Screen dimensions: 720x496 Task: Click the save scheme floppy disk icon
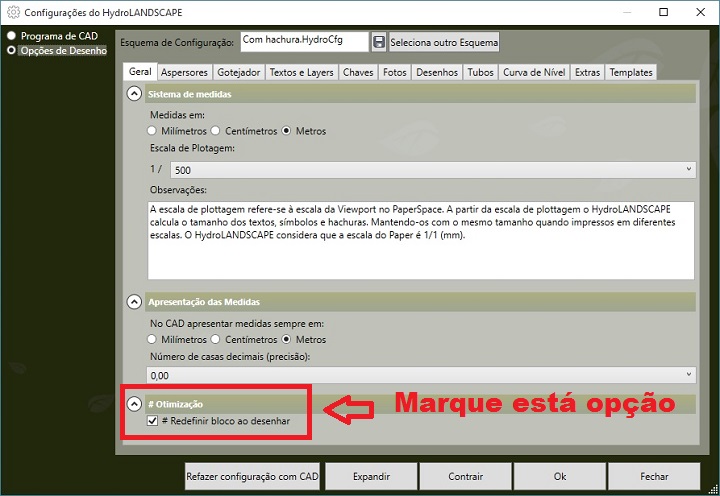[x=379, y=42]
